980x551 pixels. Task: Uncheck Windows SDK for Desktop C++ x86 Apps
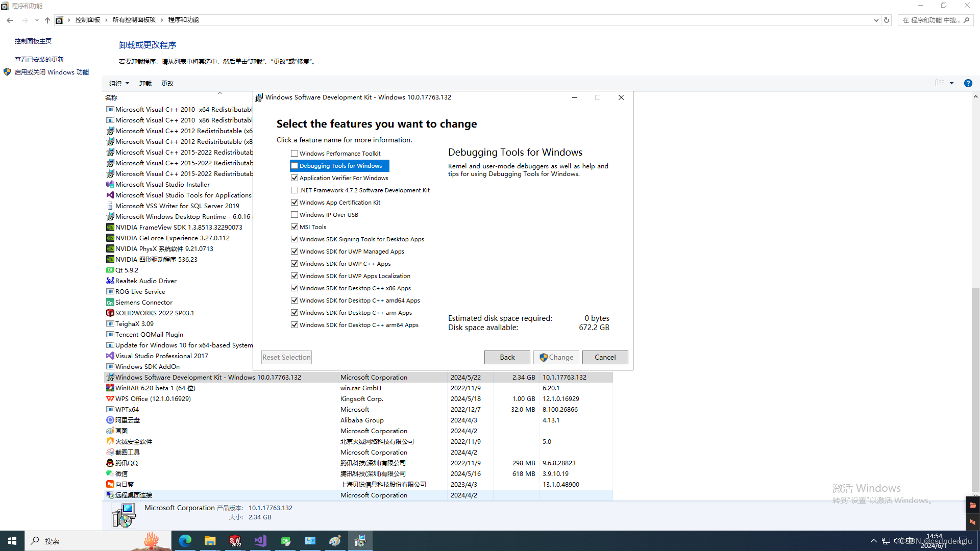[x=295, y=288]
